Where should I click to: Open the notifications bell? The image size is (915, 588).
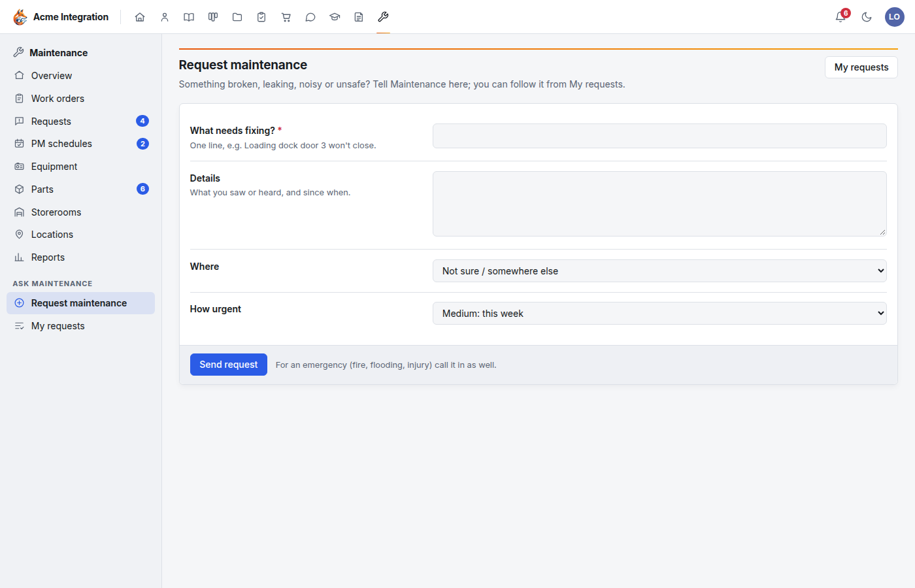(840, 17)
